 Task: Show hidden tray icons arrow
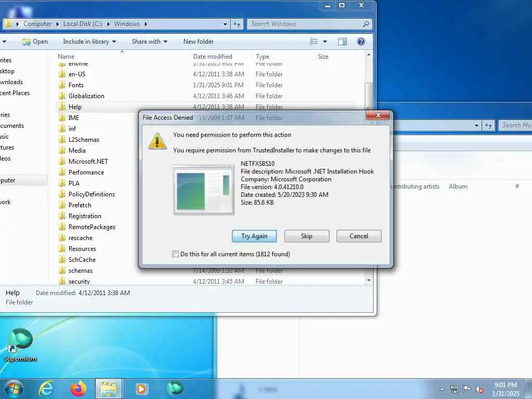coord(442,390)
